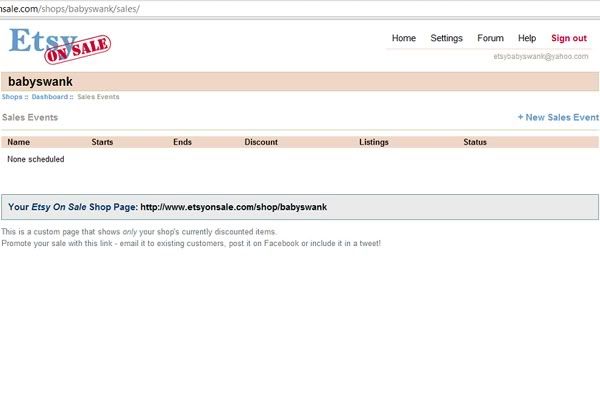Click the babyswank shop name header
600x400 pixels.
pyautogui.click(x=40, y=81)
